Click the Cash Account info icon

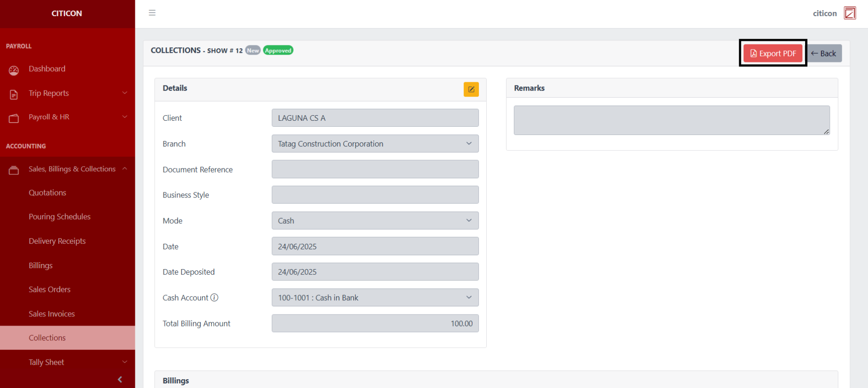click(214, 298)
